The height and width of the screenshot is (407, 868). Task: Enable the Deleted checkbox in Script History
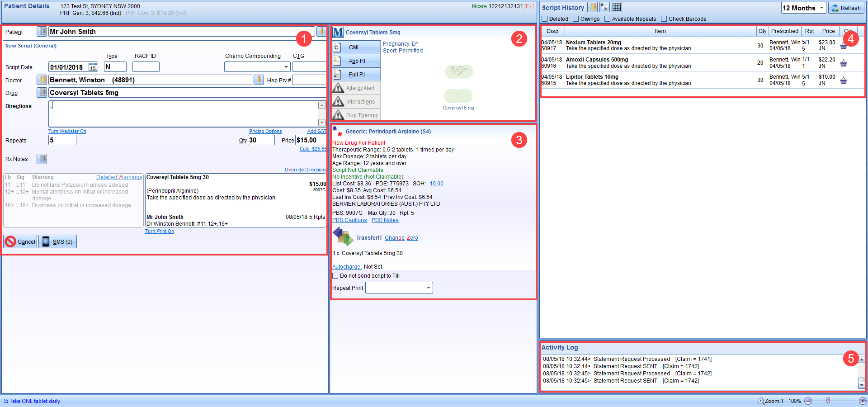pos(545,19)
